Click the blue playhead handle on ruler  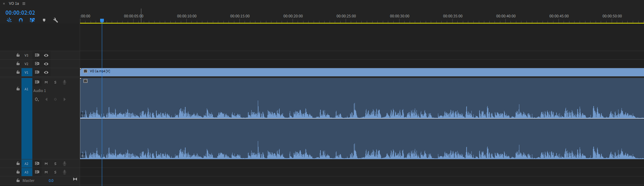pos(102,21)
